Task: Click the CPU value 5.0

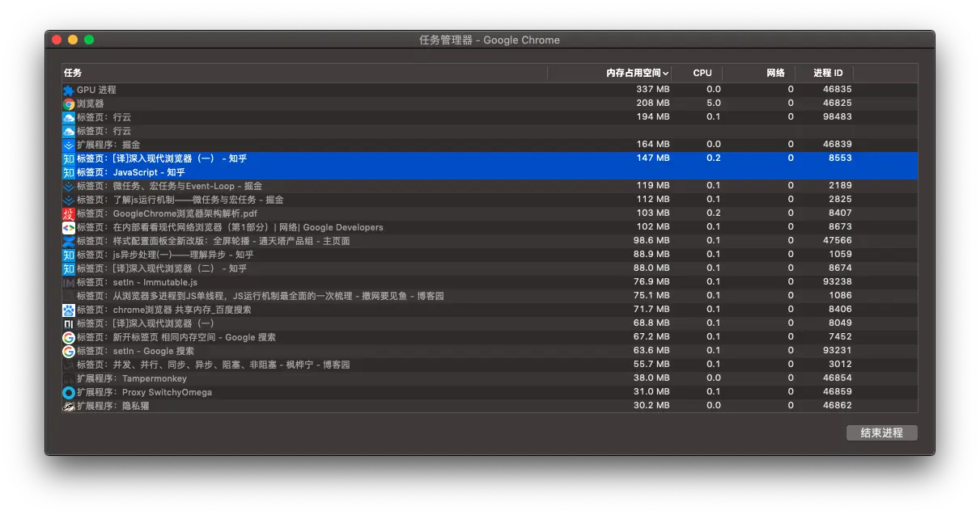Action: click(x=713, y=103)
